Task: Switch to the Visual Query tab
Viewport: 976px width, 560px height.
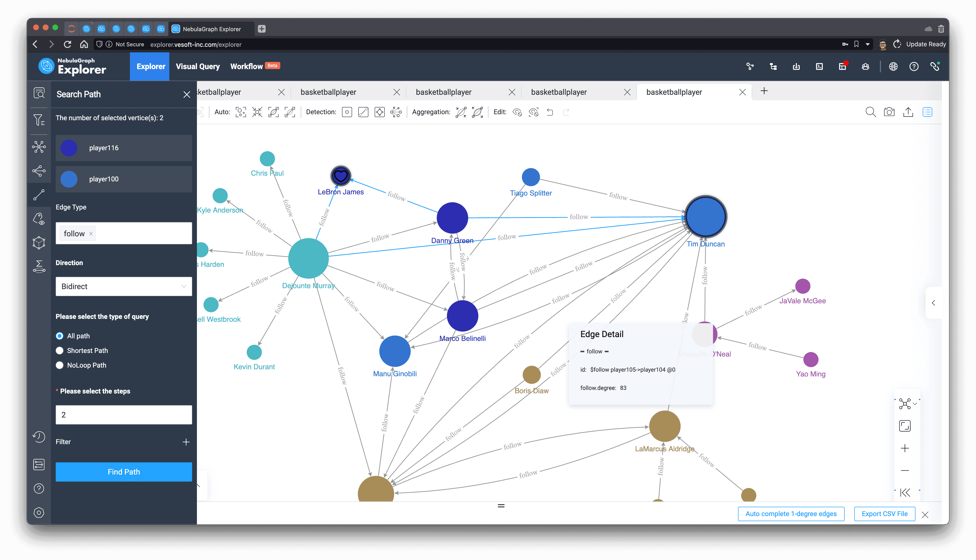Action: point(197,66)
